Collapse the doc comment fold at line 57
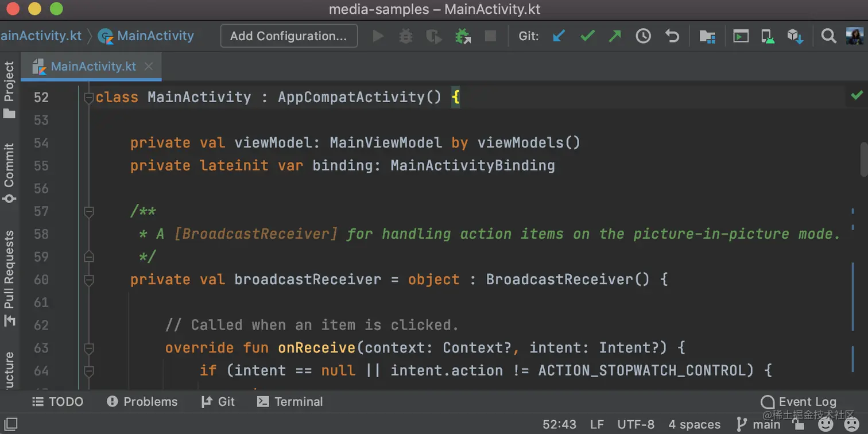This screenshot has height=434, width=868. [x=88, y=212]
